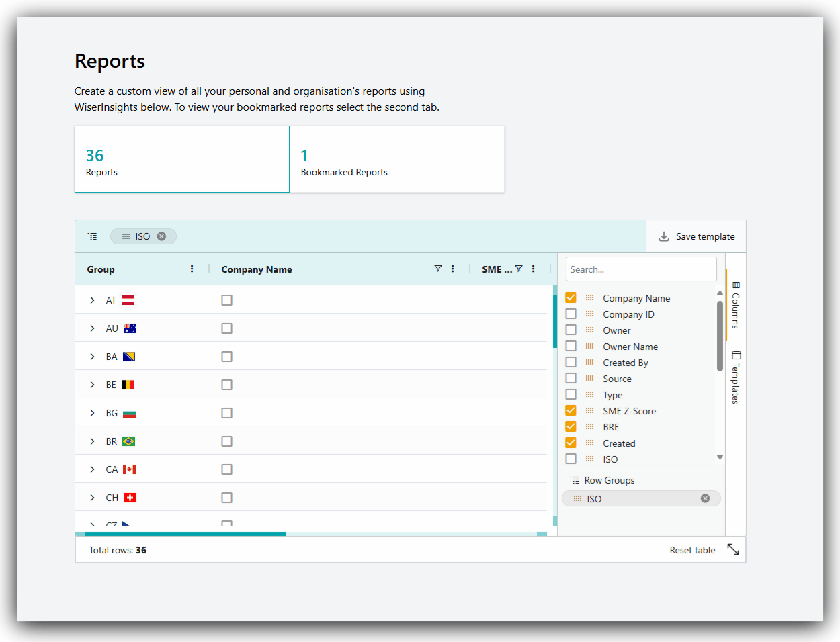Select the Bookmarked Reports tab

397,159
